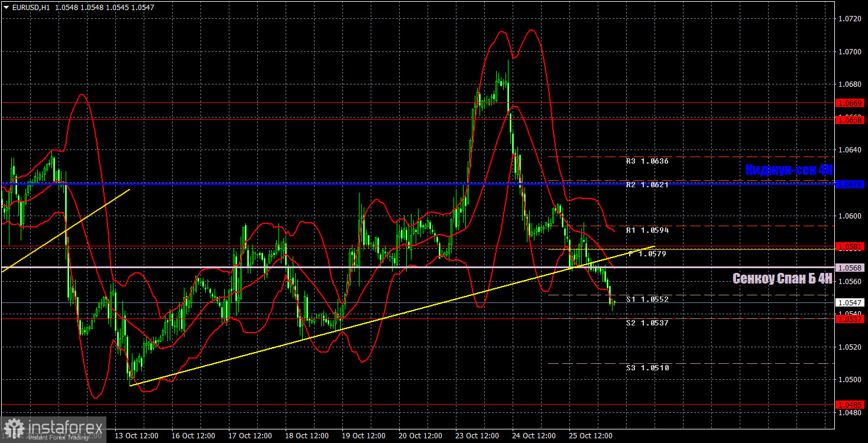
Task: Click the 16 Oct 12:00 time label
Action: tap(193, 436)
